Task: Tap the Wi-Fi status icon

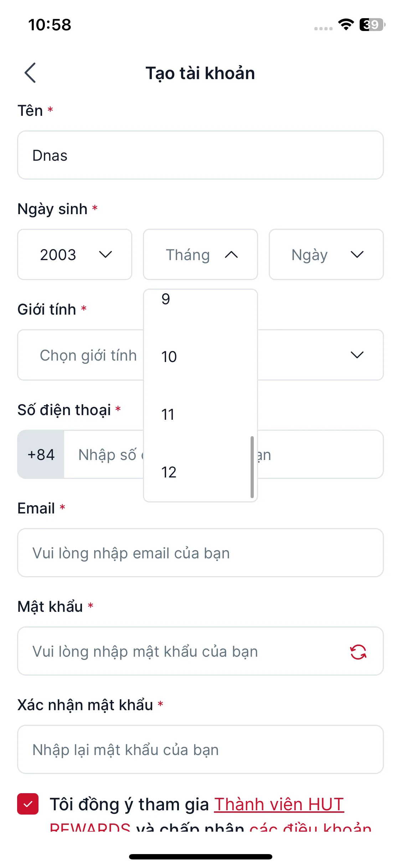Action: tap(346, 24)
